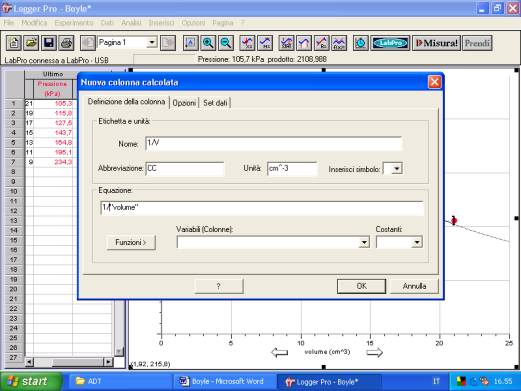Click the LabPro interface button
Screen dimensions: 521x391
click(x=390, y=43)
